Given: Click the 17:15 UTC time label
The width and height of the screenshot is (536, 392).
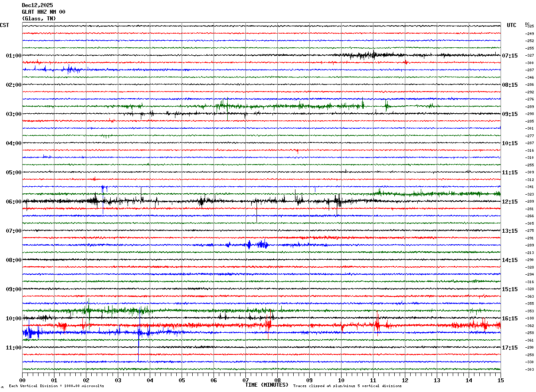Looking at the screenshot, I should pyautogui.click(x=510, y=348).
